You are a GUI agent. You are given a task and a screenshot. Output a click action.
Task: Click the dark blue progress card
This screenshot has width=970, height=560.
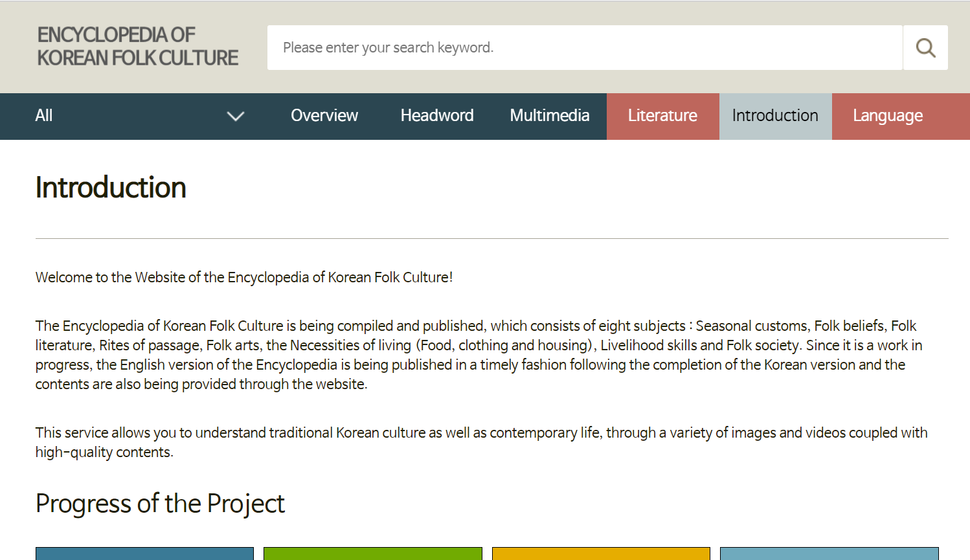(144, 554)
